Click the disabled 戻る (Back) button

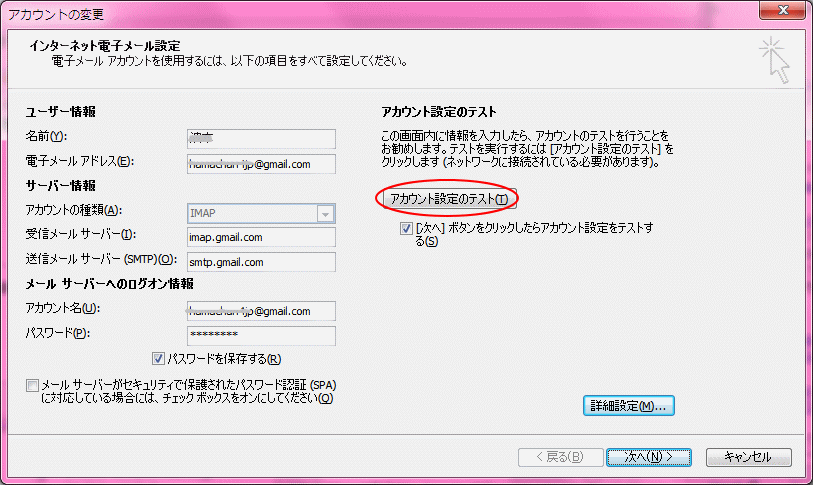560,457
